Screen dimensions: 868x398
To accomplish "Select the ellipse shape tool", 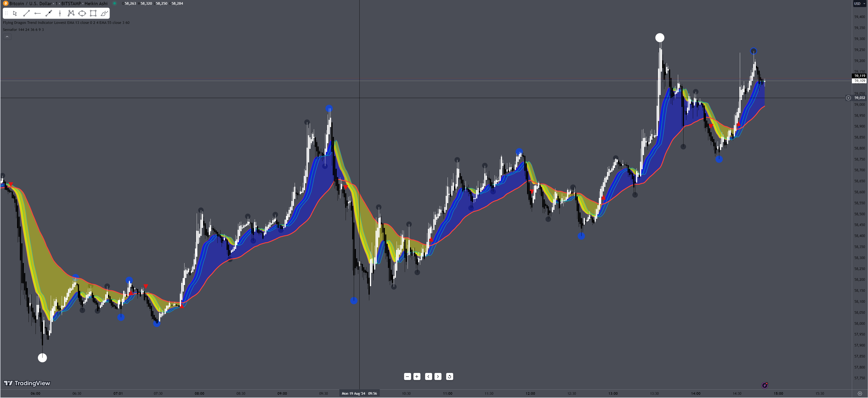I will pyautogui.click(x=82, y=14).
